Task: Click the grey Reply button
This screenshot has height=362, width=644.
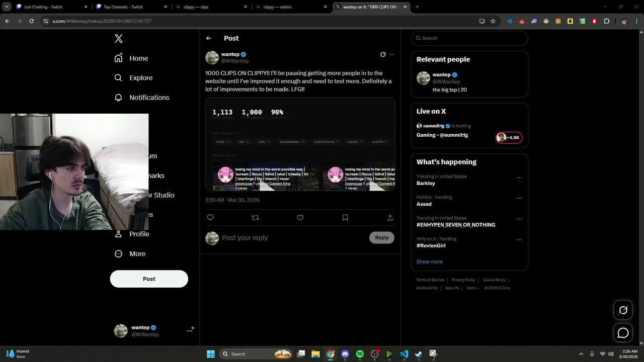Action: pyautogui.click(x=382, y=238)
